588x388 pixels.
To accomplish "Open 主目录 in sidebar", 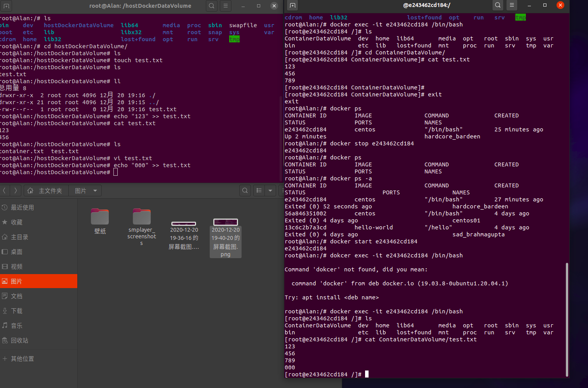I will pos(38,237).
